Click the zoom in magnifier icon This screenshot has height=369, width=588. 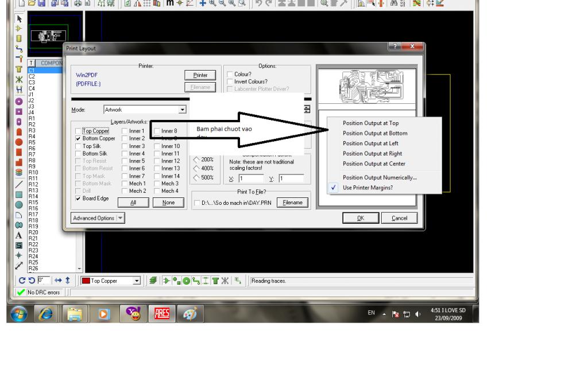(212, 3)
